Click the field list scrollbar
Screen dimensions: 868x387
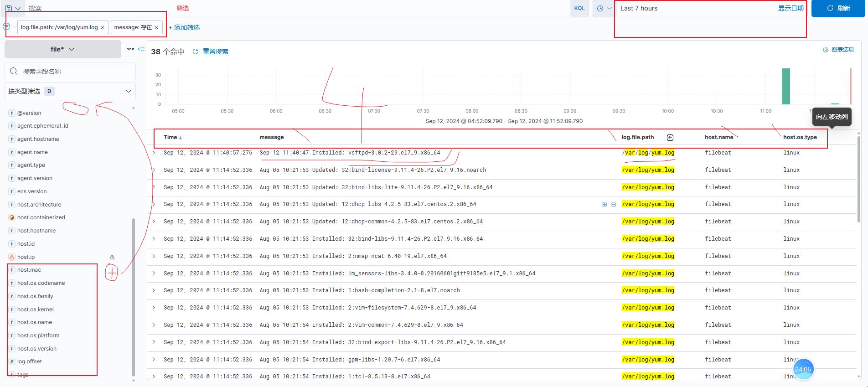134,296
